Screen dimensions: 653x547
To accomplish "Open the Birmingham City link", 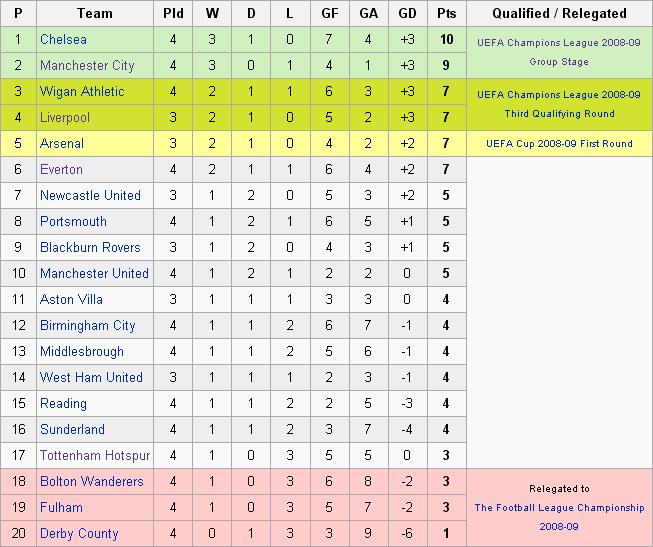I will (87, 325).
